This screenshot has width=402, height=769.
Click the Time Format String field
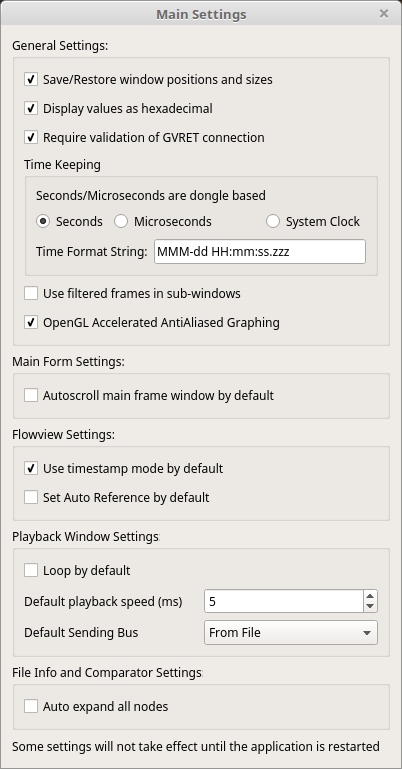260,252
